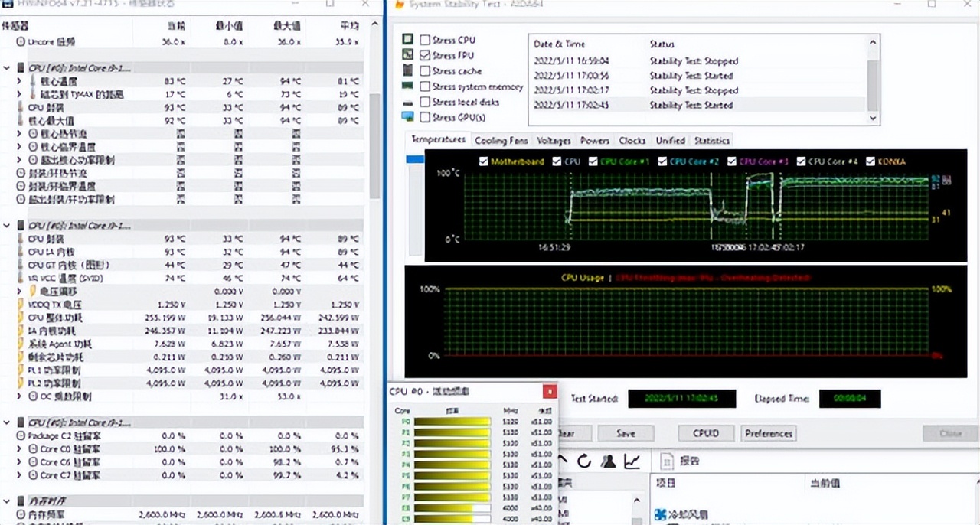Screen dimensions: 980x525
Task: Open the Statistics tab
Action: pyautogui.click(x=711, y=141)
